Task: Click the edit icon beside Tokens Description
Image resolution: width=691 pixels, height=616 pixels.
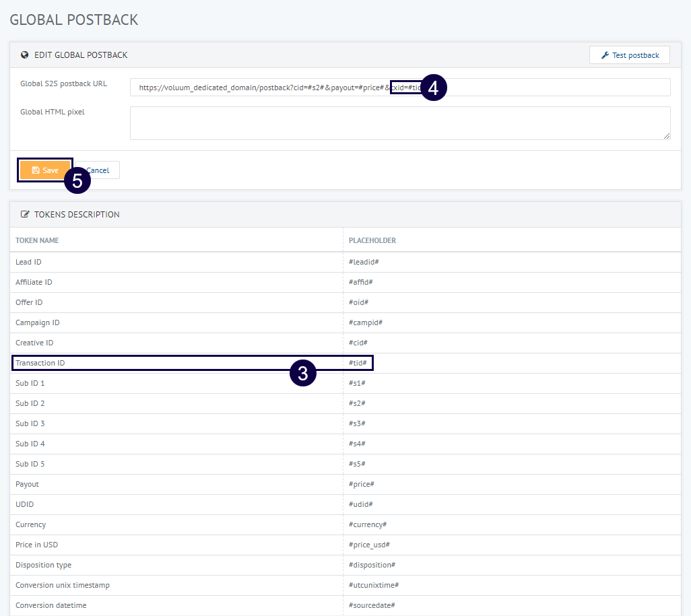Action: click(25, 215)
